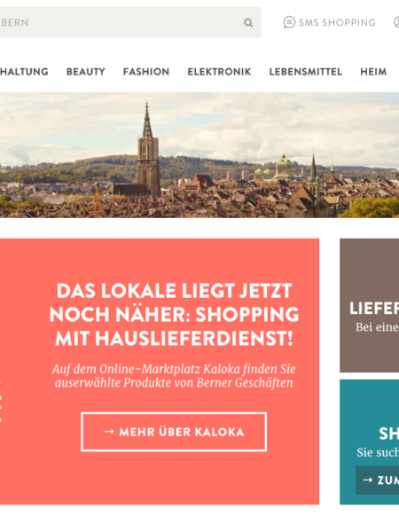
Task: Open the partially visible HALTUNG category
Action: (x=24, y=72)
